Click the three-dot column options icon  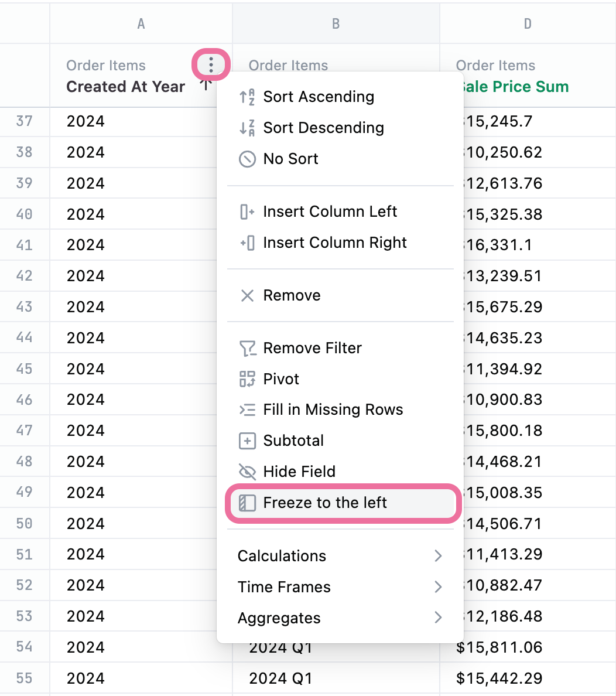tap(211, 64)
